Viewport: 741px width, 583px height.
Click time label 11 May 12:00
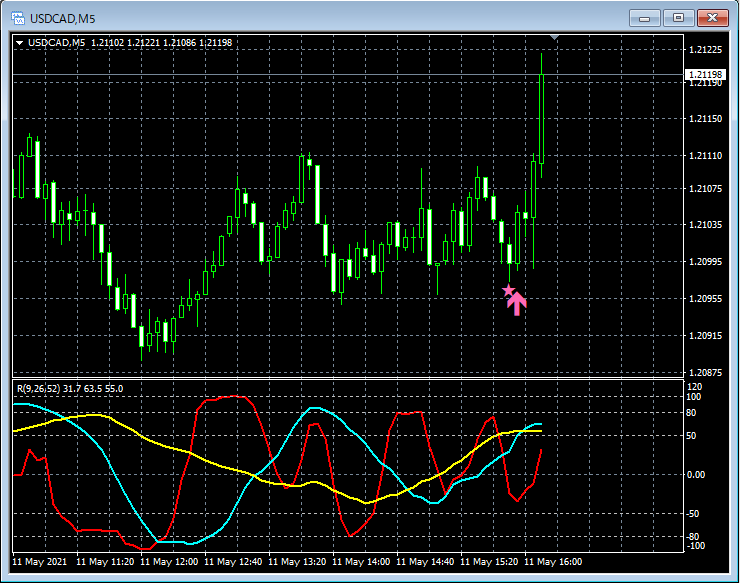[169, 562]
